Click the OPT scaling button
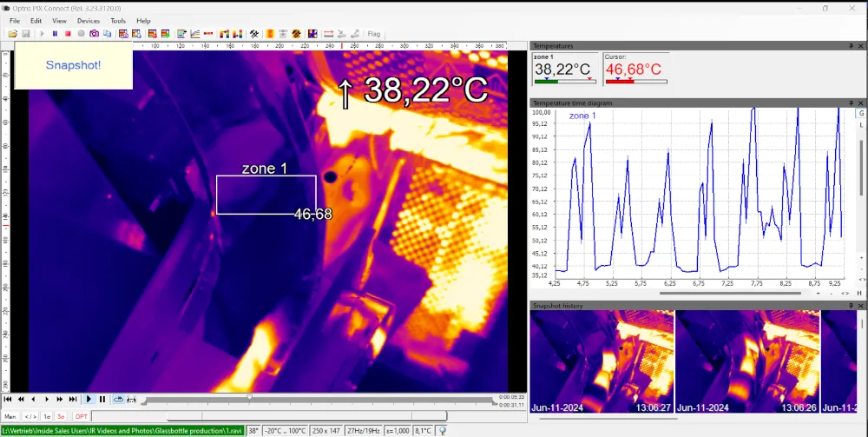868x437 pixels. pyautogui.click(x=81, y=416)
